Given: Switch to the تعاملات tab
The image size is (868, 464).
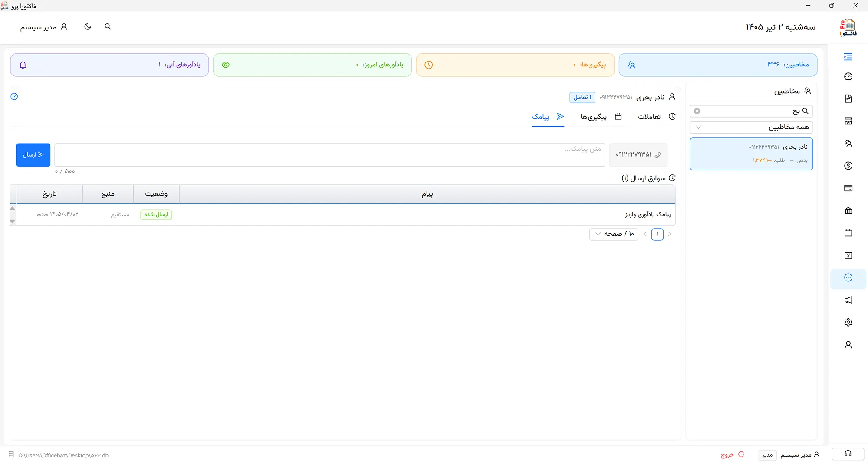Looking at the screenshot, I should pyautogui.click(x=656, y=117).
